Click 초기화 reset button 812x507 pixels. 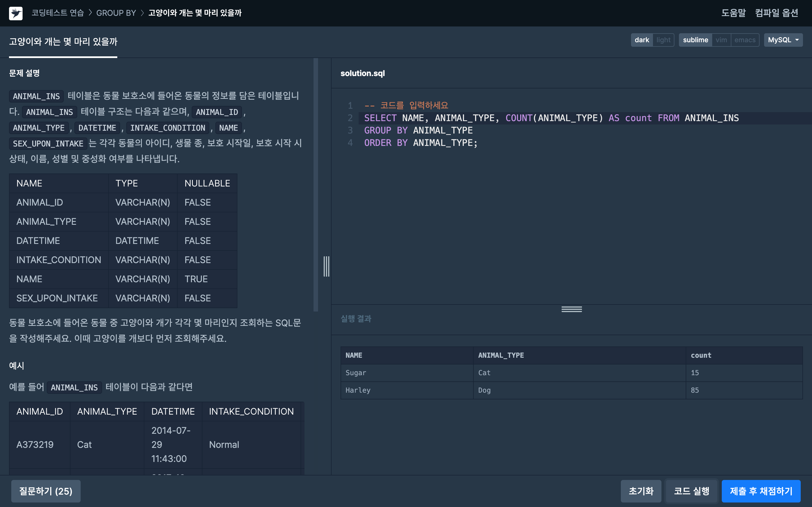click(x=641, y=491)
